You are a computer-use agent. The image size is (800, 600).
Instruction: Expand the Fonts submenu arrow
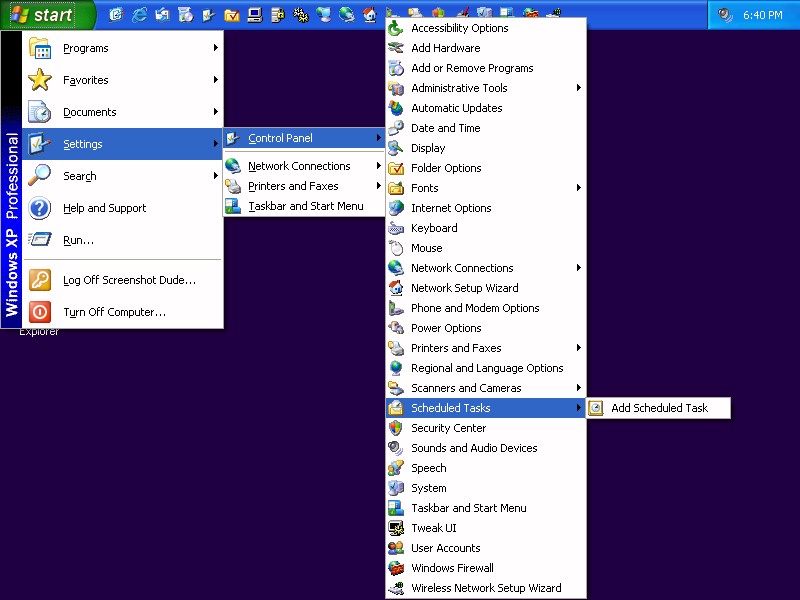tap(579, 188)
